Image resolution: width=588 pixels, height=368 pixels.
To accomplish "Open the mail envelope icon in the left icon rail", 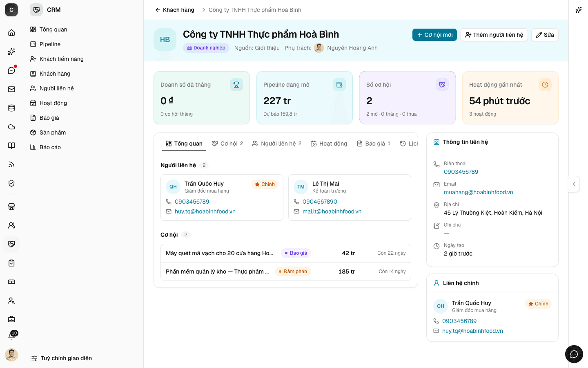I will tap(11, 89).
